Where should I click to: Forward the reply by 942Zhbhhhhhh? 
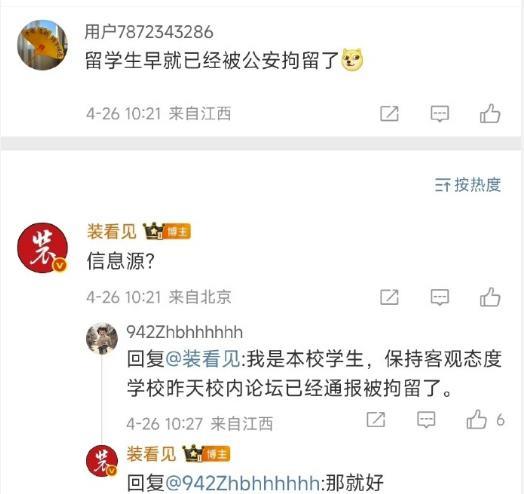(x=376, y=419)
